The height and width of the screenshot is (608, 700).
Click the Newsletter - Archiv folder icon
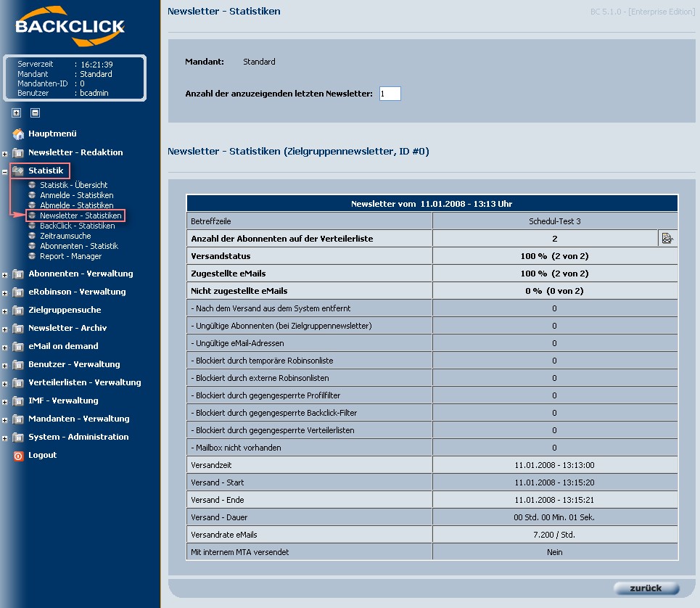point(18,328)
